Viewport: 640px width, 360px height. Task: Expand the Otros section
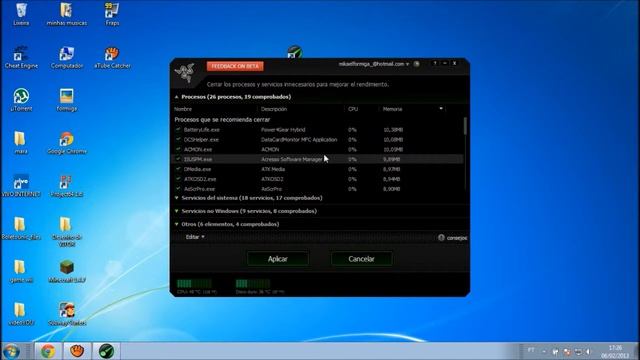tap(177, 224)
